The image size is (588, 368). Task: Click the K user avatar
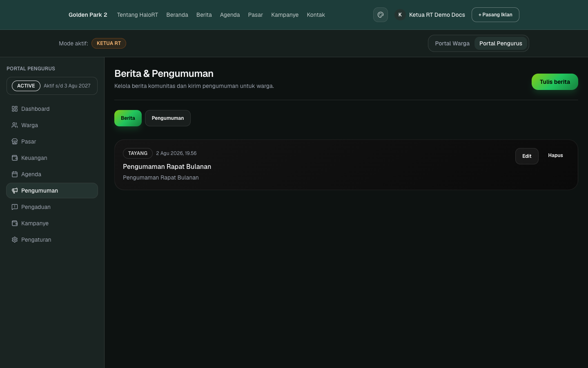coord(400,15)
